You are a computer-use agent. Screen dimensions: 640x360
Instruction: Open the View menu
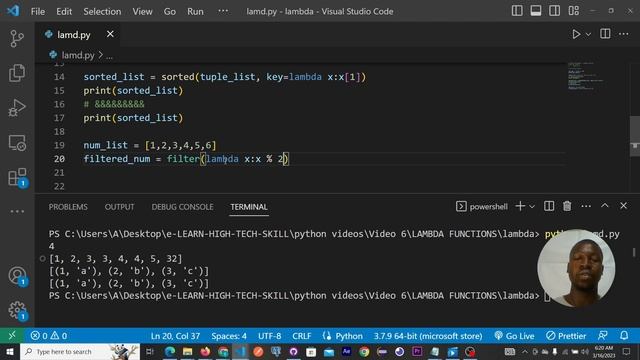[142, 11]
